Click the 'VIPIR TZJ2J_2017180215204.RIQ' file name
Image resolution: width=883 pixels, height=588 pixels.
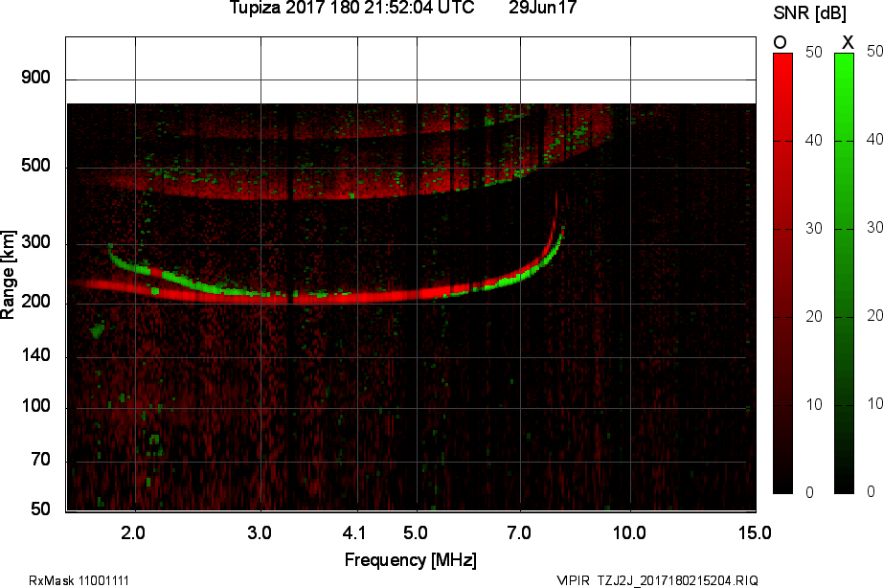(657, 580)
